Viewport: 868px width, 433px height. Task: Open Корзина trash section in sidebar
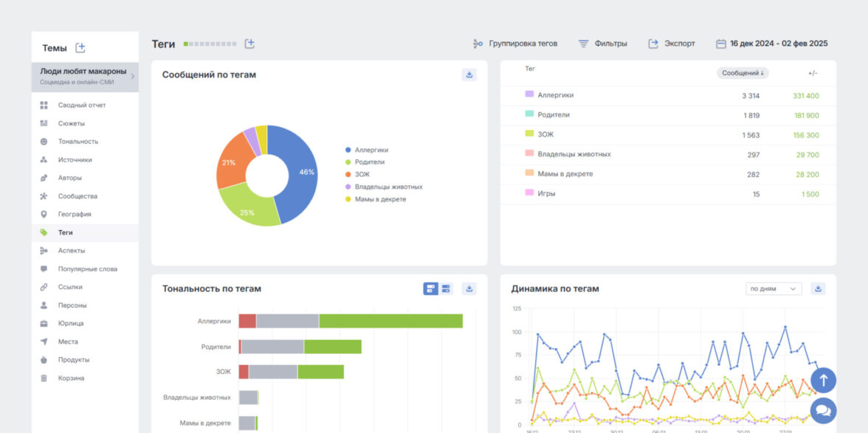point(71,378)
